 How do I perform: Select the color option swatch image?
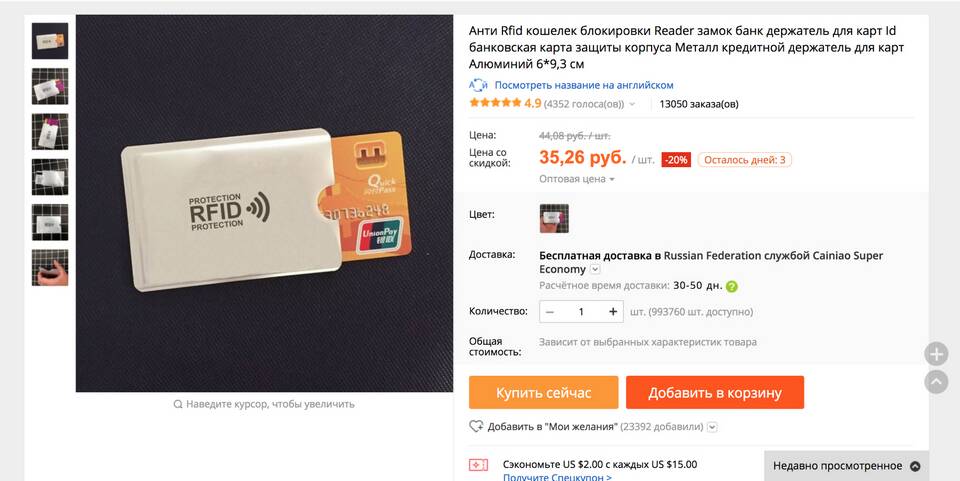(554, 218)
